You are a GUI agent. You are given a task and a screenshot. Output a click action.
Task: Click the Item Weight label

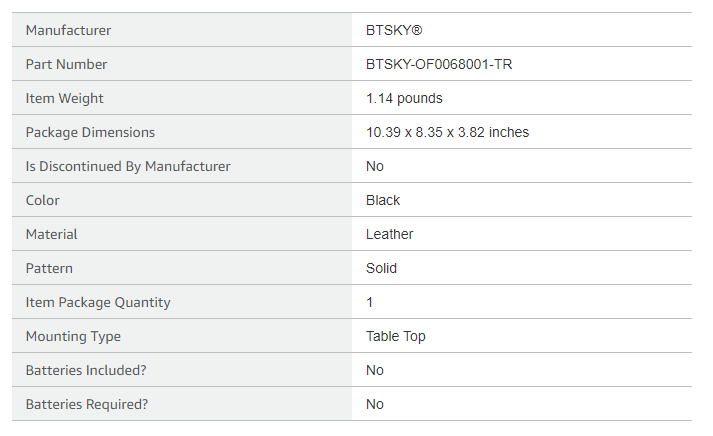(x=65, y=98)
